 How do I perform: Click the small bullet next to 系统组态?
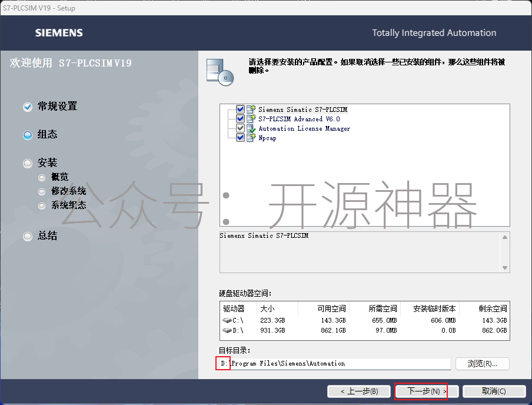point(42,205)
